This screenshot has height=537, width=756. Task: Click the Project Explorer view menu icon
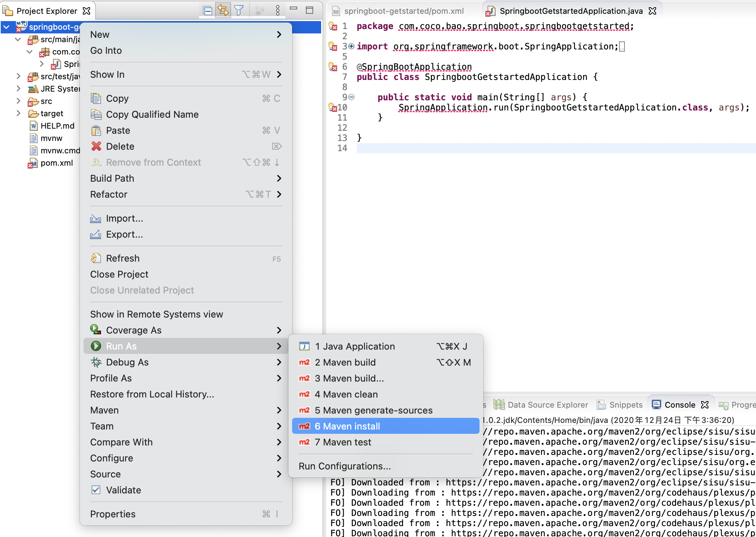tap(278, 10)
